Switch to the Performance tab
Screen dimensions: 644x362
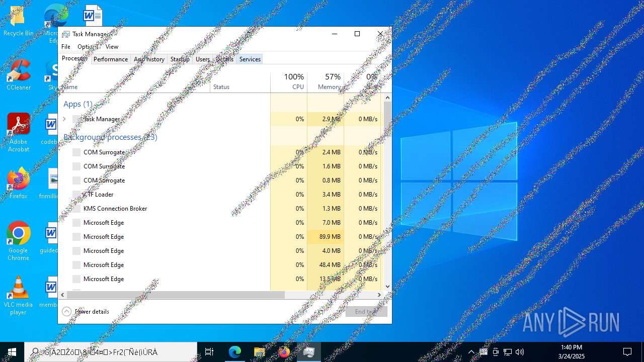pos(111,59)
